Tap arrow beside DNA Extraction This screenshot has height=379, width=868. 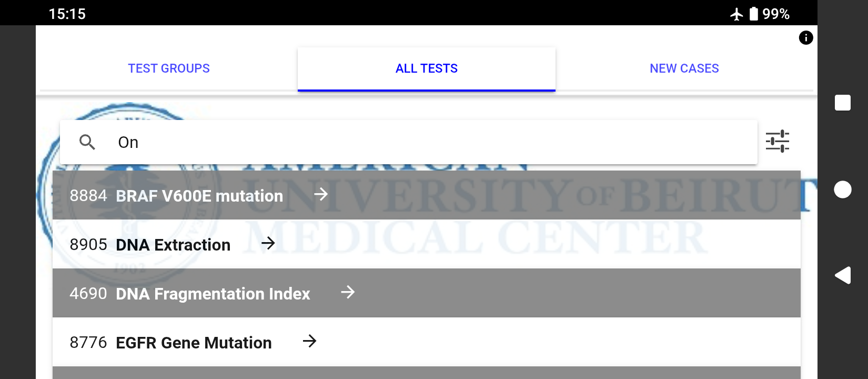click(268, 243)
